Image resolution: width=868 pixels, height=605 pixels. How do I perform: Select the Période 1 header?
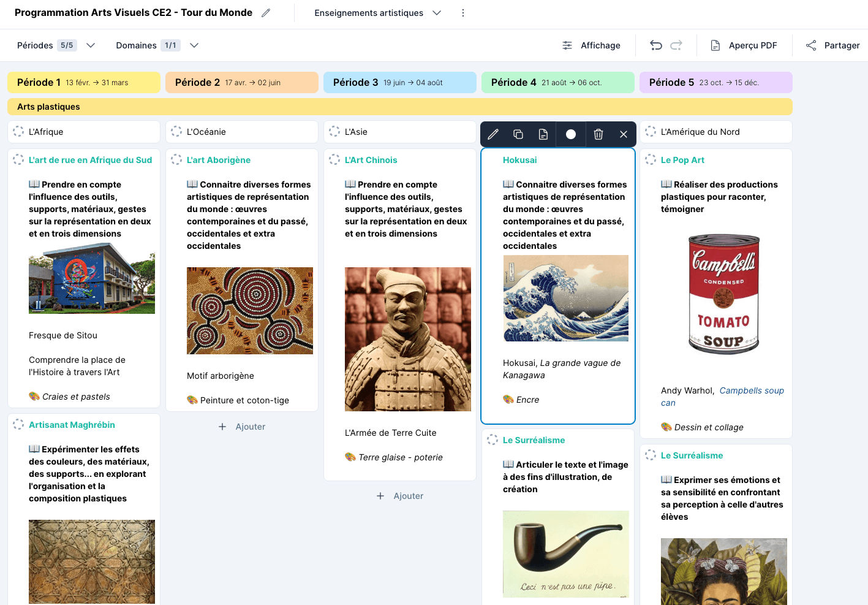84,83
